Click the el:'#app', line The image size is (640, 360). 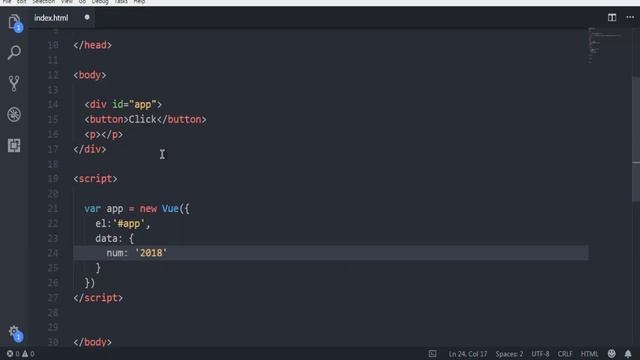[x=123, y=224]
